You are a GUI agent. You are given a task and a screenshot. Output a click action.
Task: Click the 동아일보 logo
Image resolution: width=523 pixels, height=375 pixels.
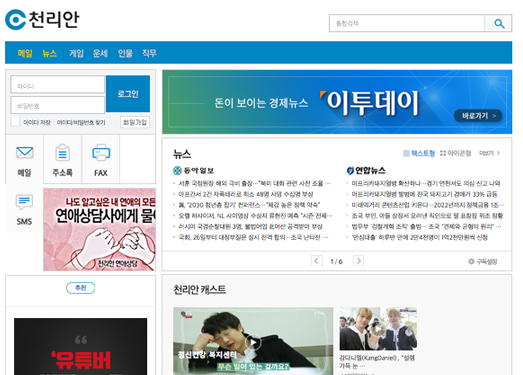193,170
